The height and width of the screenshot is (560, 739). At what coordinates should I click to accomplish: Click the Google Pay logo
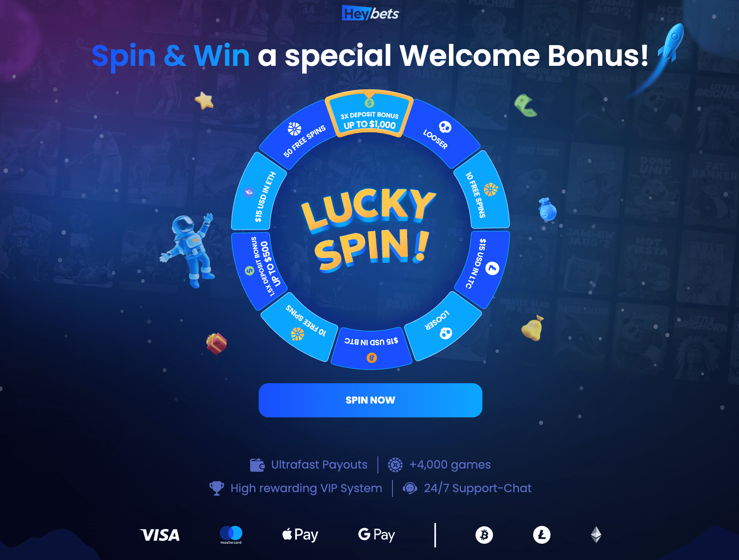376,535
